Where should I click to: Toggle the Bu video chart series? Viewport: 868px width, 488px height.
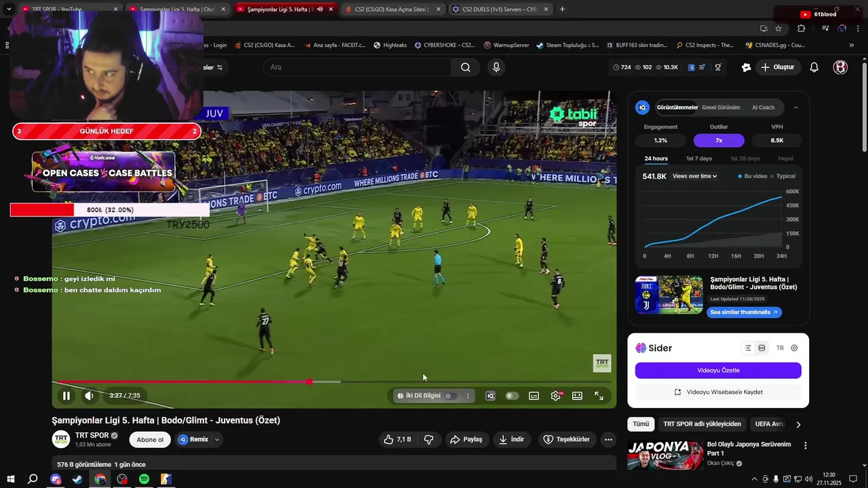click(x=753, y=176)
